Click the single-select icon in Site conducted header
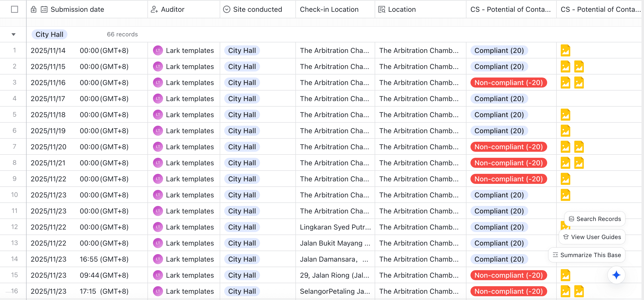Screen dimensions: 644x300 coord(226,10)
